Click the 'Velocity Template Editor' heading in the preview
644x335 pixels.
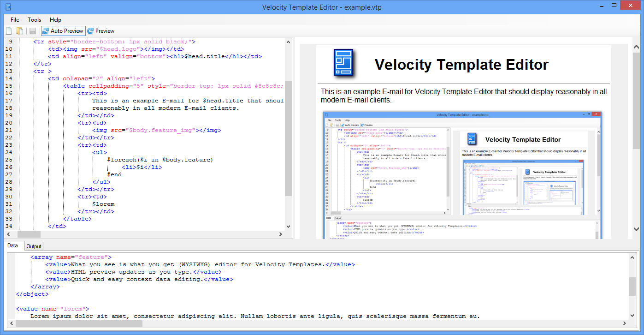coord(462,65)
